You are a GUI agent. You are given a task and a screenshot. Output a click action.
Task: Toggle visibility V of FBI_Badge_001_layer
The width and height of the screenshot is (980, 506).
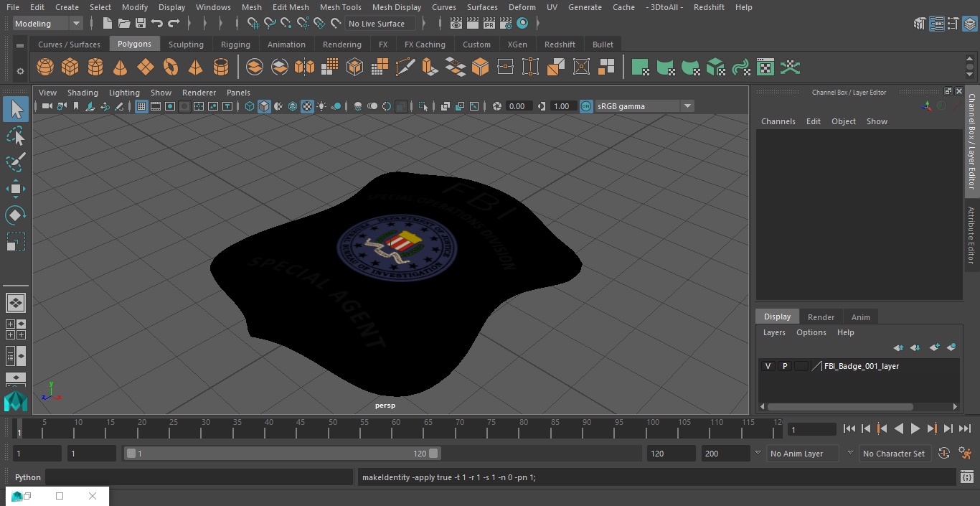point(768,366)
